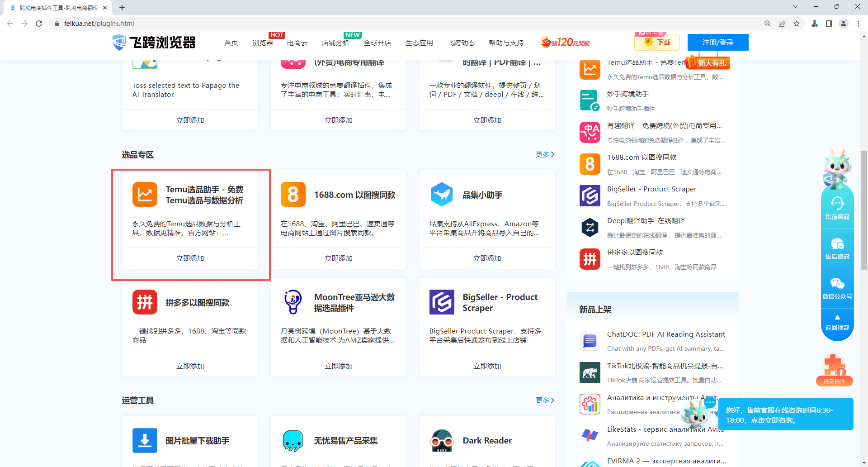Open BigSeller - Product Scraper sidebar title

[x=651, y=189]
